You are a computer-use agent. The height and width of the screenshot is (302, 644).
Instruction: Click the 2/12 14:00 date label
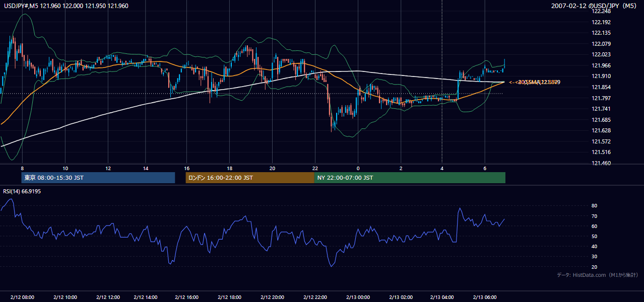[x=145, y=297]
